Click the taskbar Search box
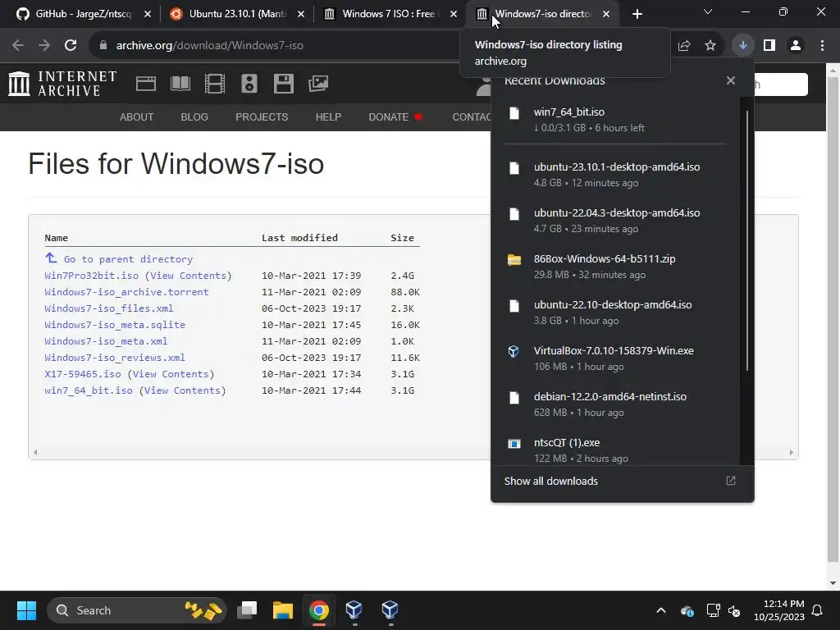This screenshot has width=840, height=630. [137, 610]
